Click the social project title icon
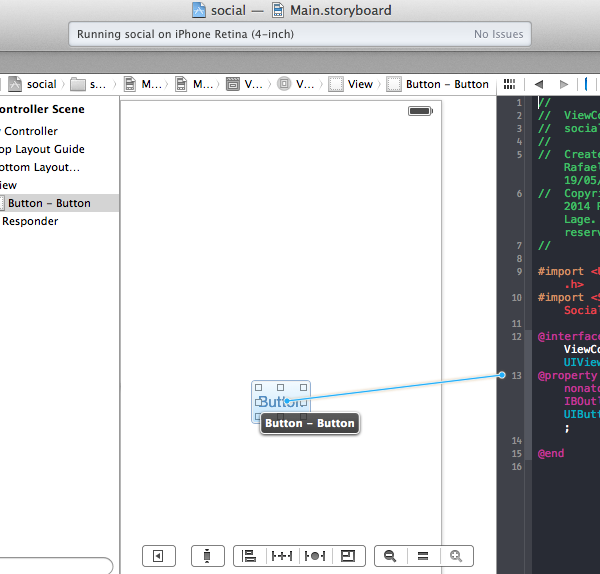Screen dimensions: 600x574 199,10
